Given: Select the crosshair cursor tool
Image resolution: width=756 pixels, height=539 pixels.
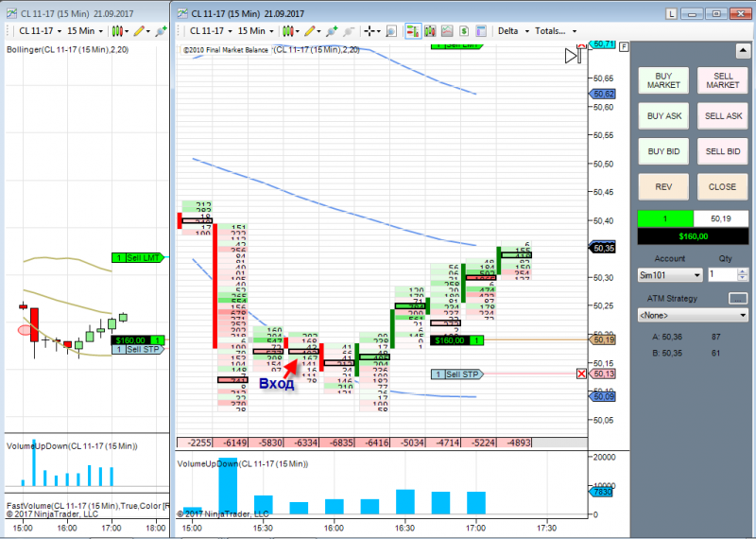Looking at the screenshot, I should point(371,31).
